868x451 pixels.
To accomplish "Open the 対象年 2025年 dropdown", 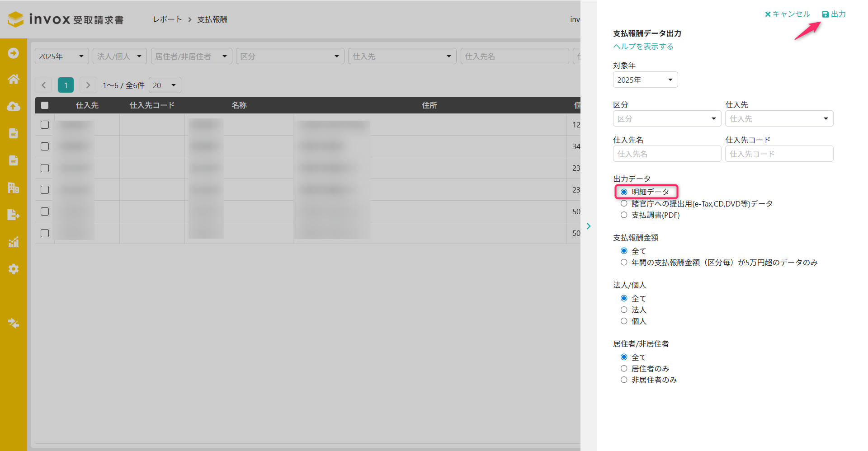I will pyautogui.click(x=645, y=80).
